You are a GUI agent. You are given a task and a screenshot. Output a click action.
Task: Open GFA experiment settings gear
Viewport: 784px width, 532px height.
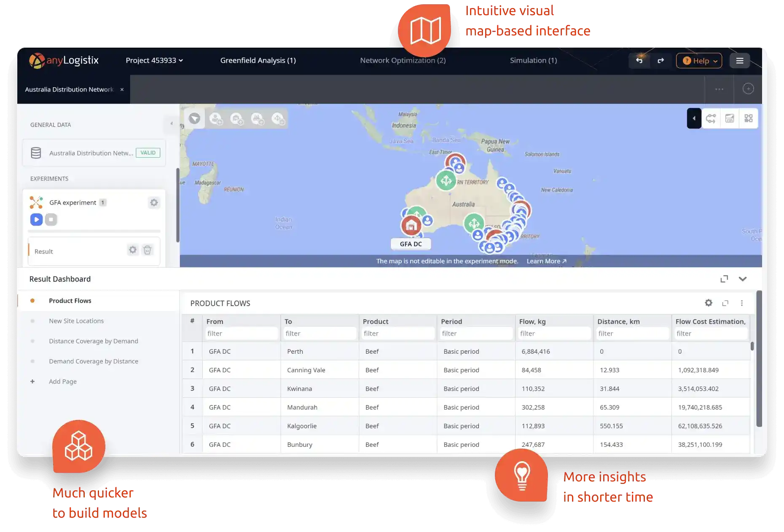pos(154,203)
